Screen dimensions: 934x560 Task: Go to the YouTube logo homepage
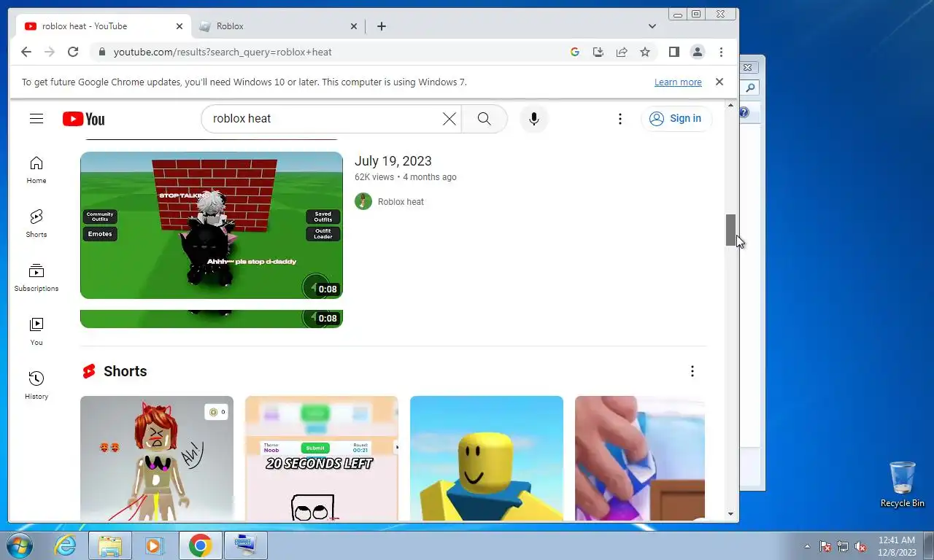click(84, 119)
